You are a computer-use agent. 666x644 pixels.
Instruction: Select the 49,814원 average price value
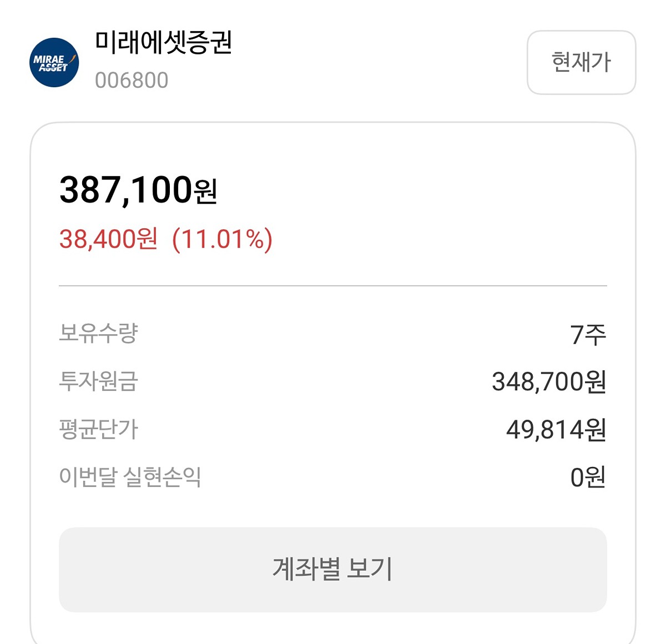(x=556, y=430)
